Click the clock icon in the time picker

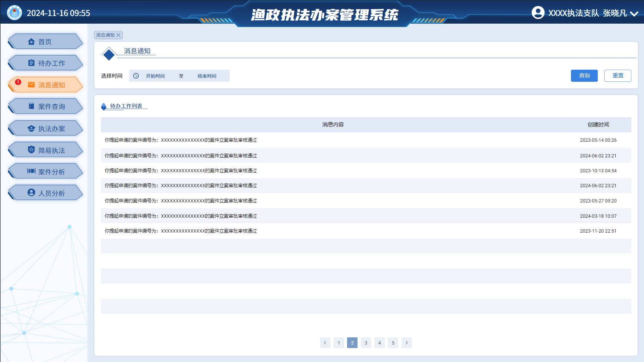point(136,76)
